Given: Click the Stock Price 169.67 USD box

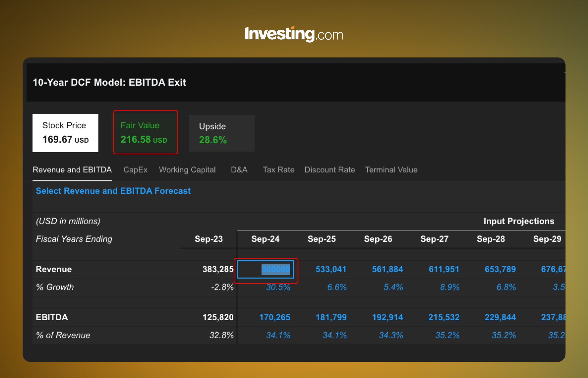Looking at the screenshot, I should (65, 133).
